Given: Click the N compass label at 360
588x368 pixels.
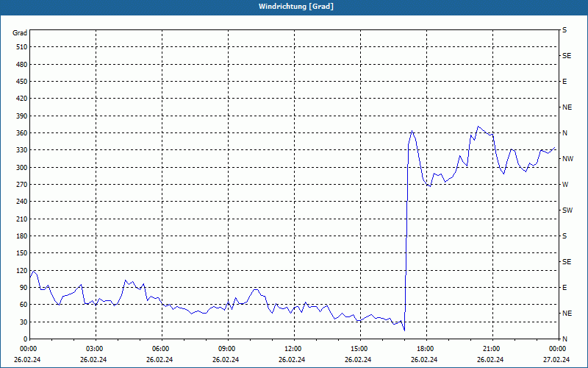Looking at the screenshot, I should click(564, 133).
